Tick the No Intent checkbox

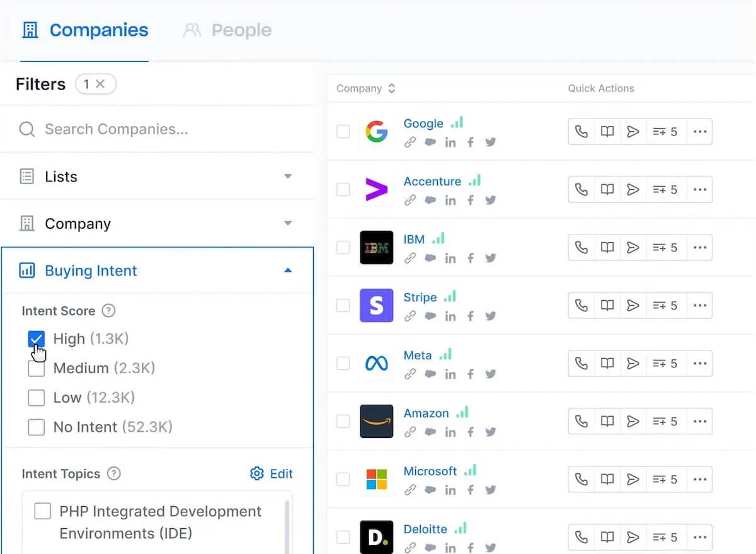pyautogui.click(x=37, y=427)
